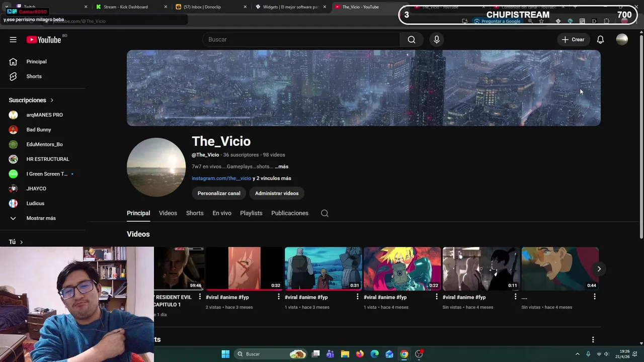Screen dimensions: 644x362
Task: Open options for the 0:44 video
Action: [x=594, y=297]
